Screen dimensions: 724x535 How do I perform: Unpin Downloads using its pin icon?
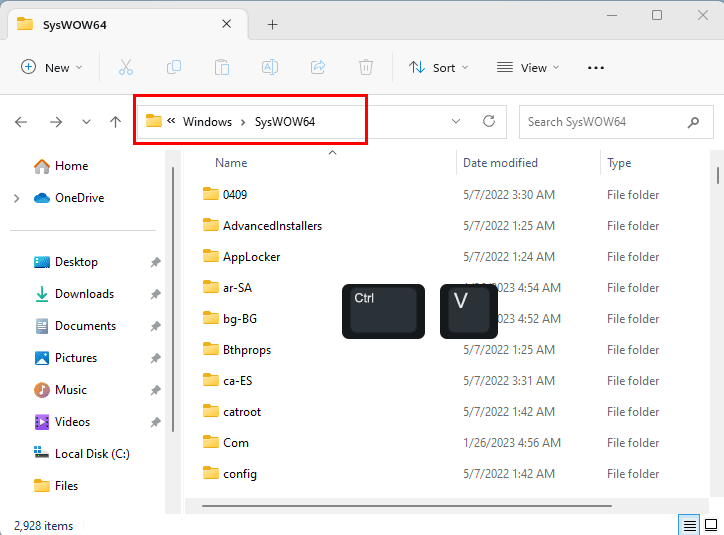coord(155,294)
